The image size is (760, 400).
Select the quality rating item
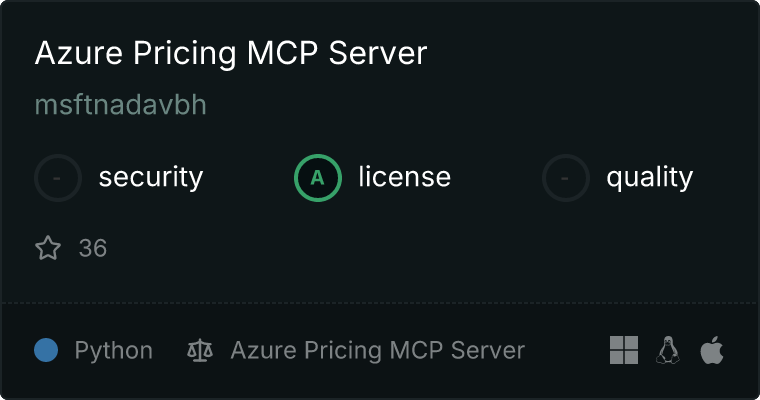[x=618, y=178]
